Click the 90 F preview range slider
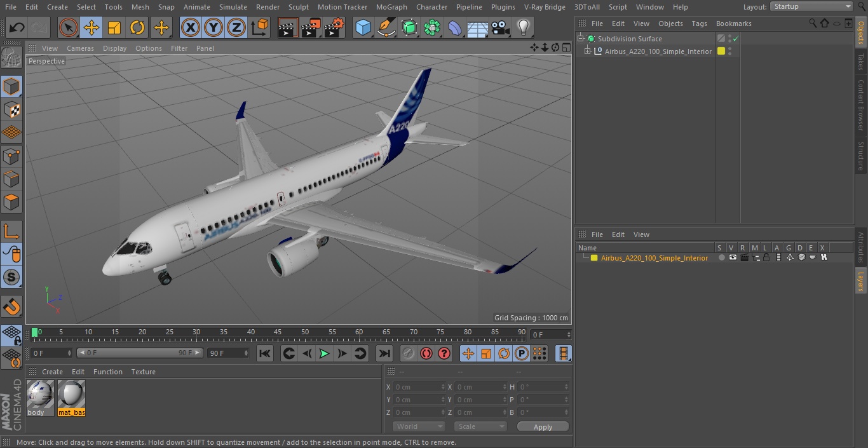The height and width of the screenshot is (448, 868). point(140,353)
